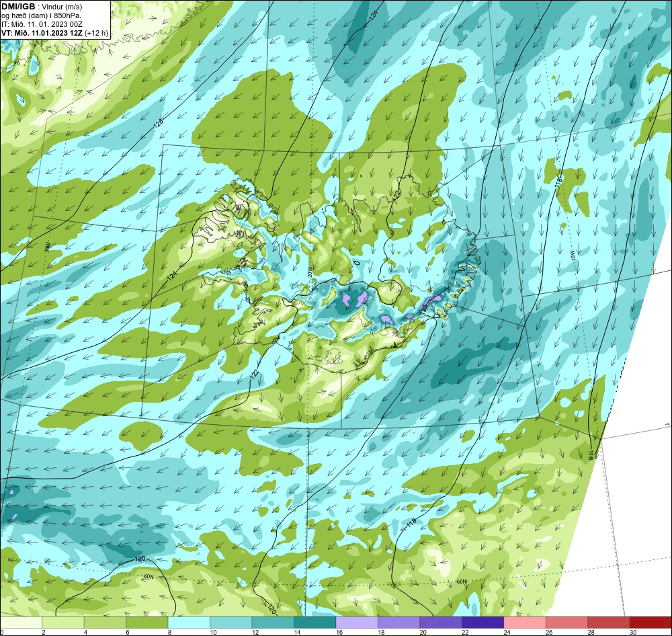Click the 'VT: Mið. 11.01.2023 12Z' valid time

pyautogui.click(x=42, y=33)
